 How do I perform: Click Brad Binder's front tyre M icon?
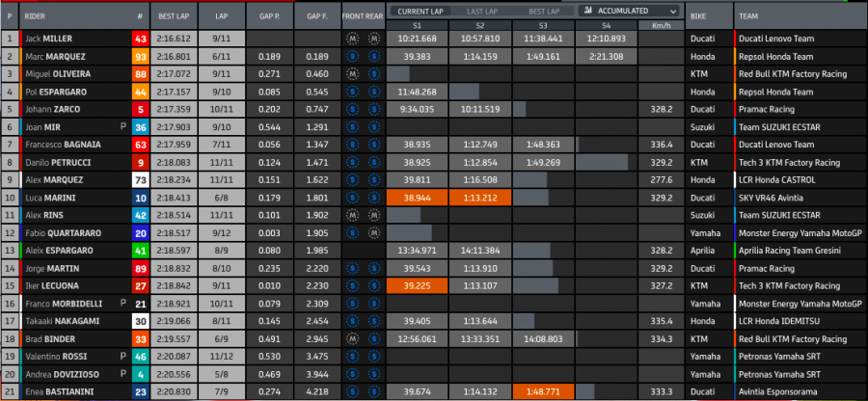pyautogui.click(x=354, y=339)
